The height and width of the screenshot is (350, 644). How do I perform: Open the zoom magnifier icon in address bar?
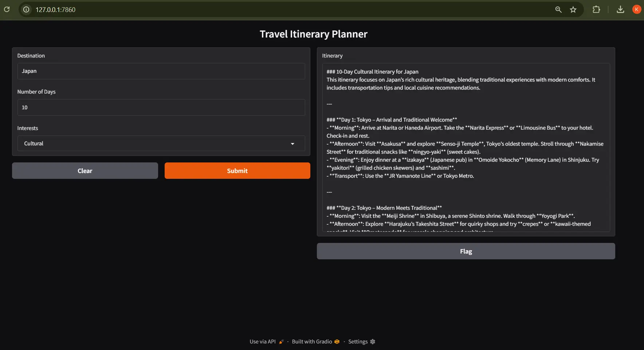pos(558,9)
